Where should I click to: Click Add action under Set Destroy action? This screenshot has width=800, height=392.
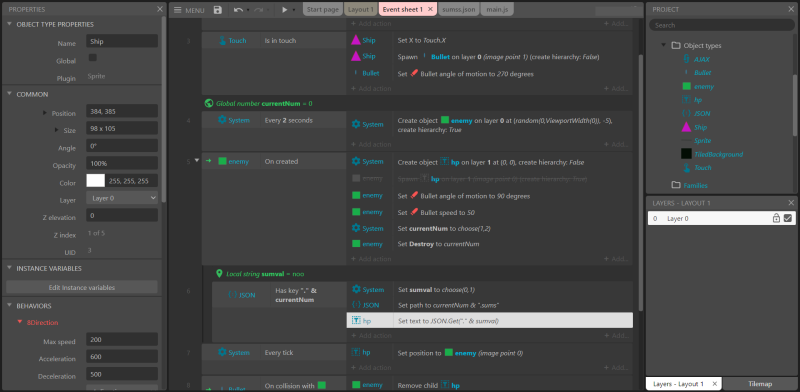371,259
